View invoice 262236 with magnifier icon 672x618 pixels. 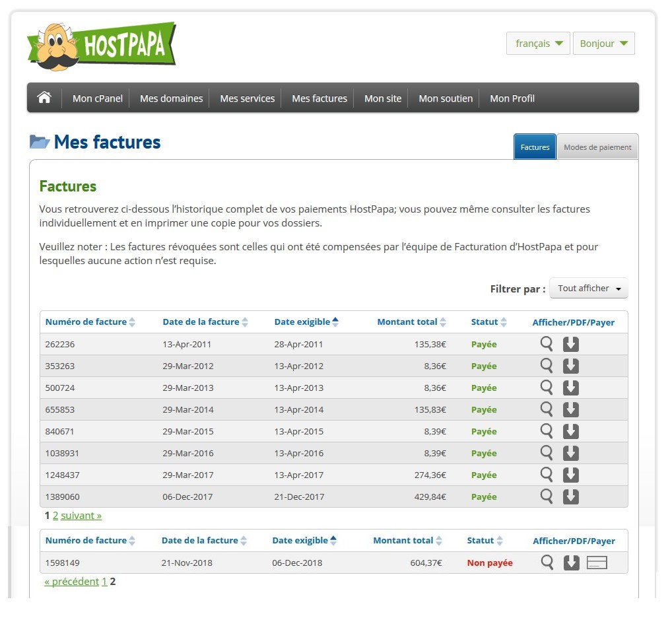tap(547, 344)
